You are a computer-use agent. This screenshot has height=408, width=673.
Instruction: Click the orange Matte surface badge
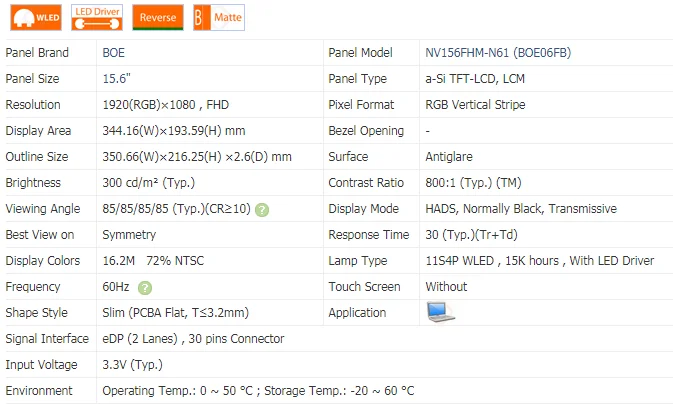(217, 17)
